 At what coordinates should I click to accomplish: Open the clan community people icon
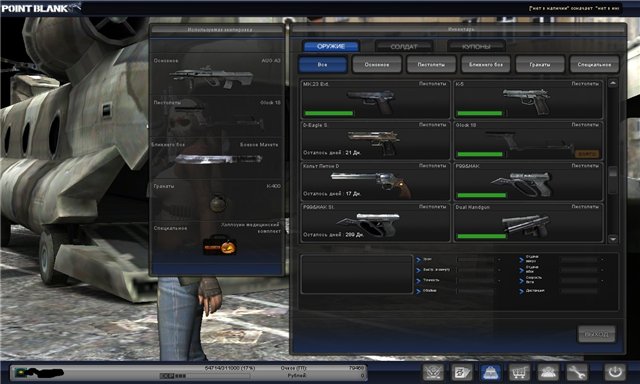(548, 372)
